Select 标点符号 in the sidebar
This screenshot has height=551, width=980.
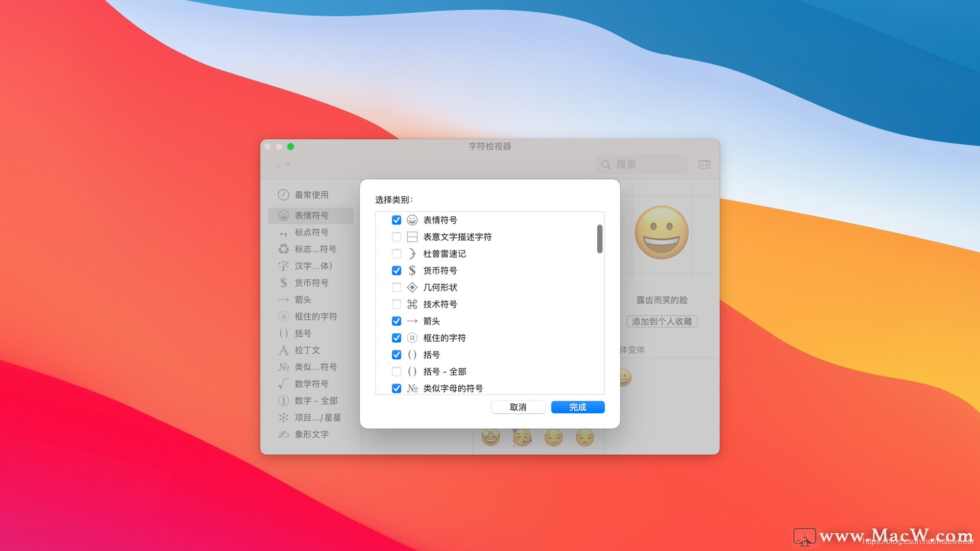tap(311, 232)
